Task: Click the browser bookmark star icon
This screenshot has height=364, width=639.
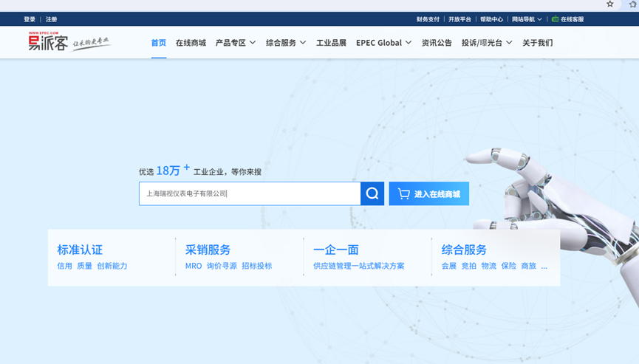Action: [x=609, y=4]
